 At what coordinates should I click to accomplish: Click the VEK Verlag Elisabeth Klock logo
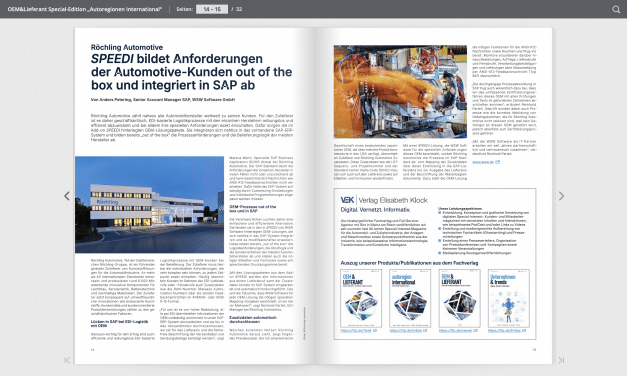tap(384, 200)
